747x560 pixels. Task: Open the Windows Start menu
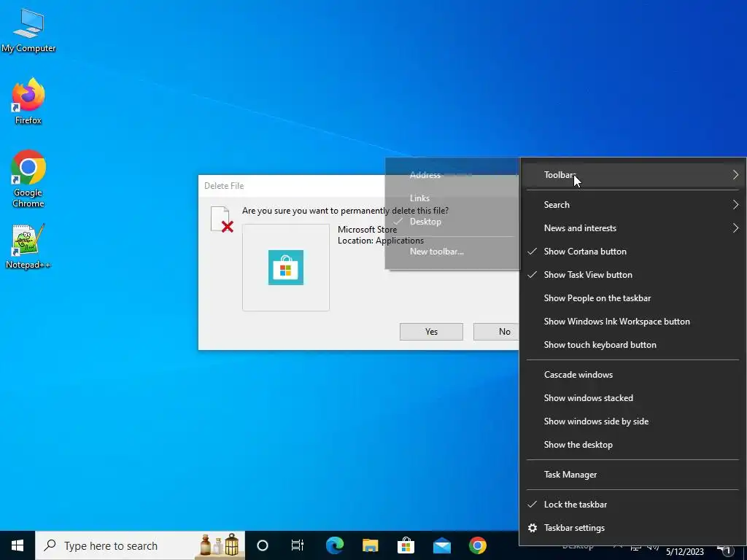pyautogui.click(x=18, y=545)
